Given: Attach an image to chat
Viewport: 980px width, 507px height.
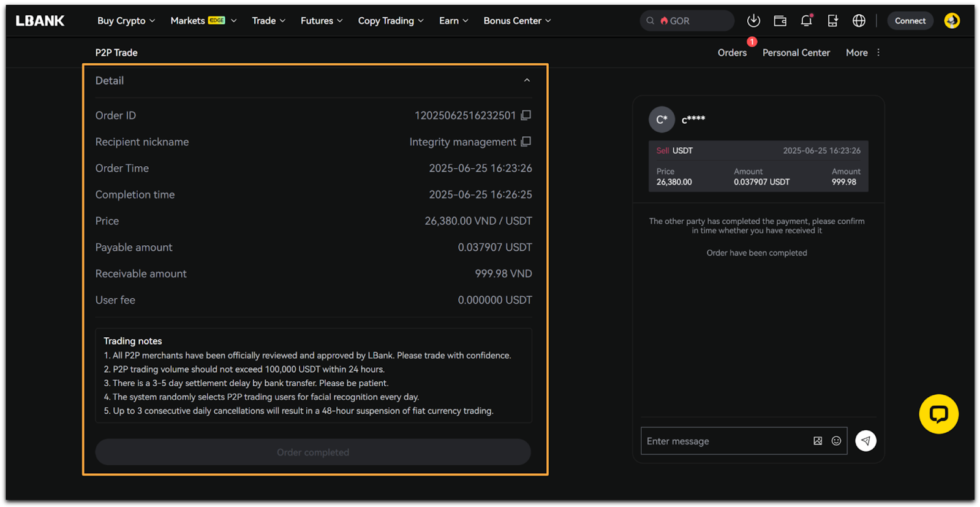Looking at the screenshot, I should pos(818,441).
